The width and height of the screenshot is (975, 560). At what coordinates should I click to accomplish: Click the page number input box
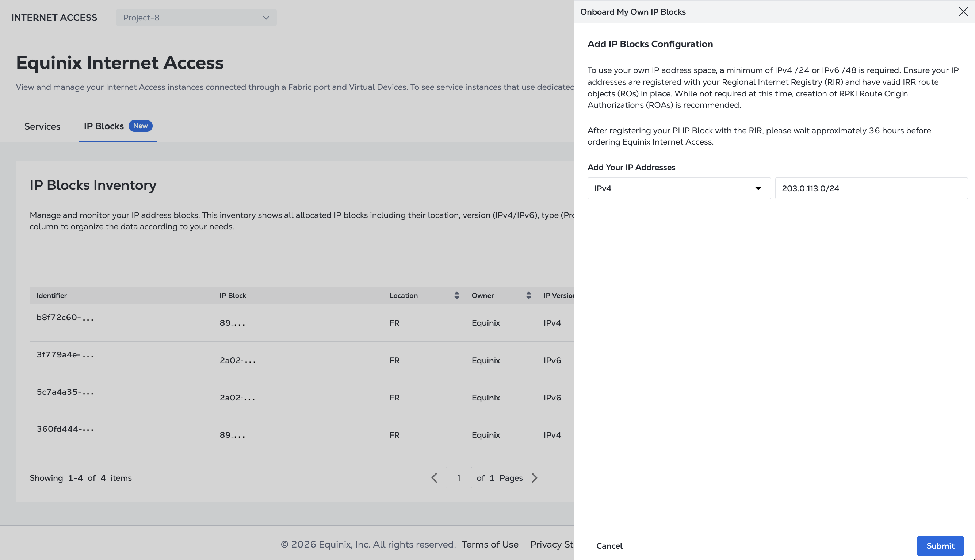point(458,478)
